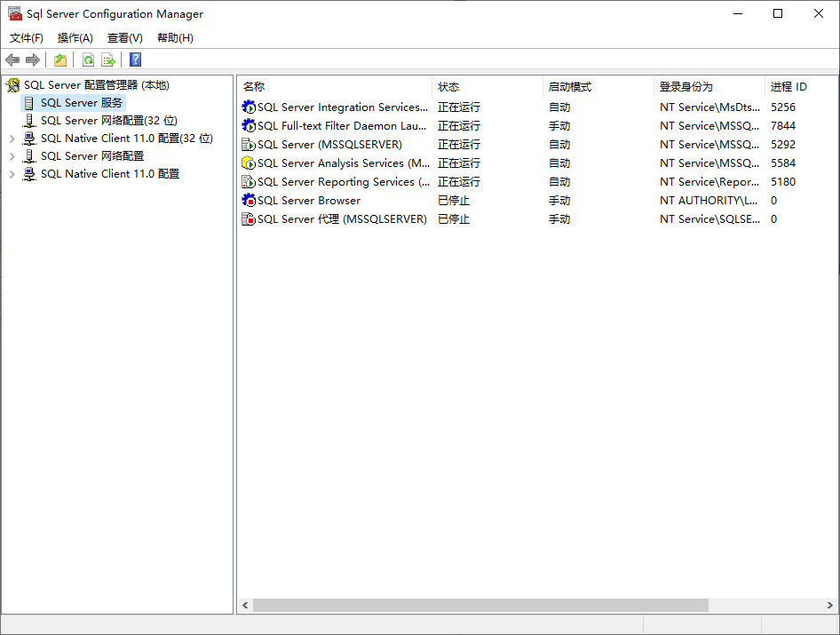Click the horizontal scrollbar of the service list
The height and width of the screenshot is (635, 840).
[479, 605]
